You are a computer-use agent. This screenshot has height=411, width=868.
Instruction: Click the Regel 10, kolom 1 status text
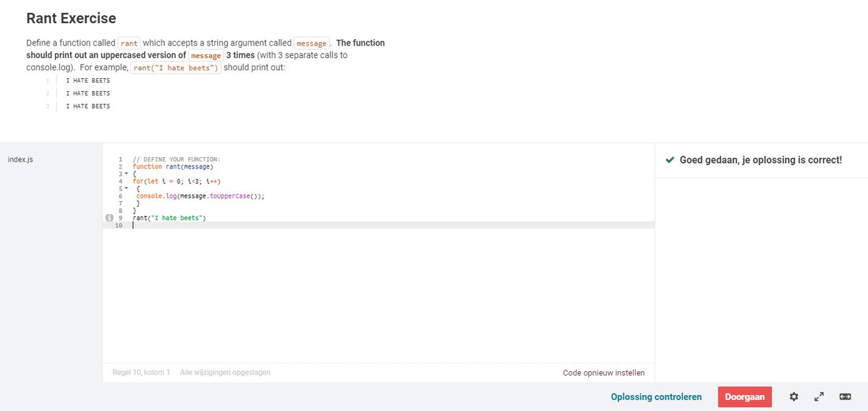[x=141, y=373]
